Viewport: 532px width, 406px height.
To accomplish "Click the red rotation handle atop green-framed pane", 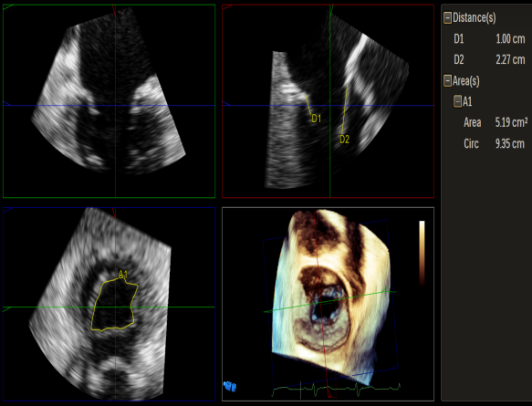I will pos(114,10).
